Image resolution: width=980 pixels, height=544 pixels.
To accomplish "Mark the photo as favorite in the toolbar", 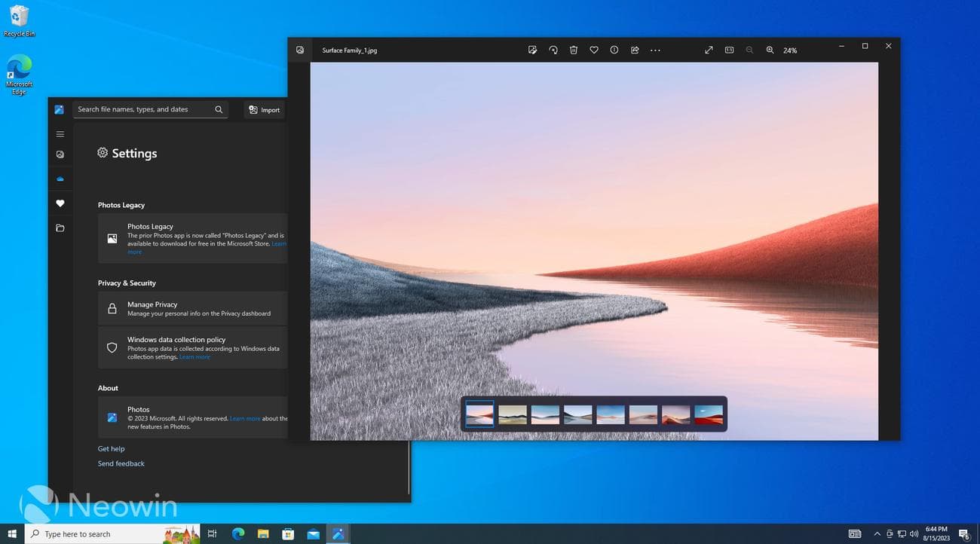I will tap(594, 50).
